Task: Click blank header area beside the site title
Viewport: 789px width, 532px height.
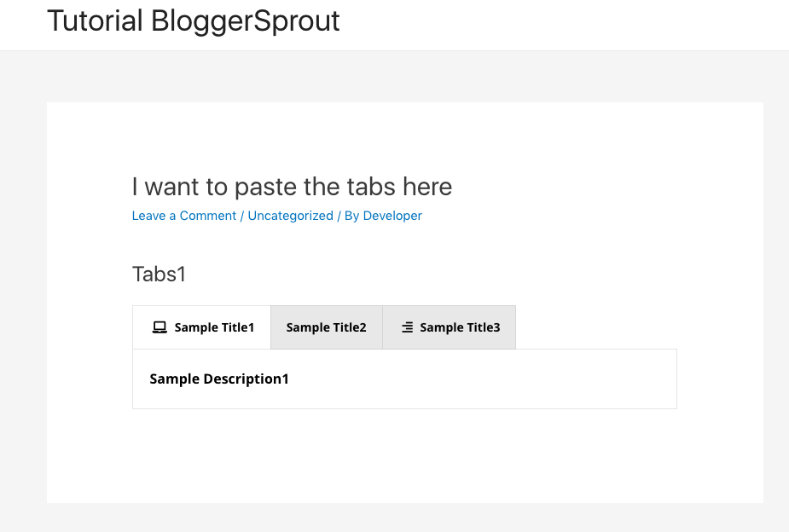Action: pos(554,23)
